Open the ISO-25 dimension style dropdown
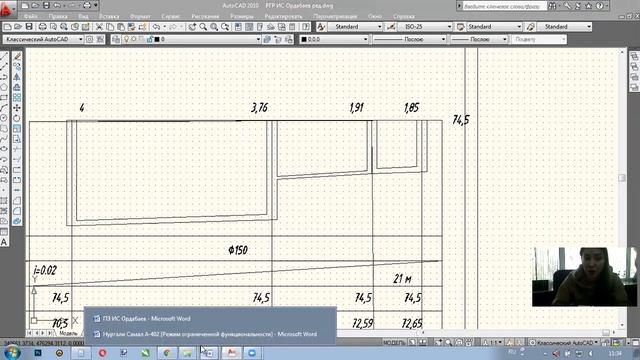 [x=424, y=27]
